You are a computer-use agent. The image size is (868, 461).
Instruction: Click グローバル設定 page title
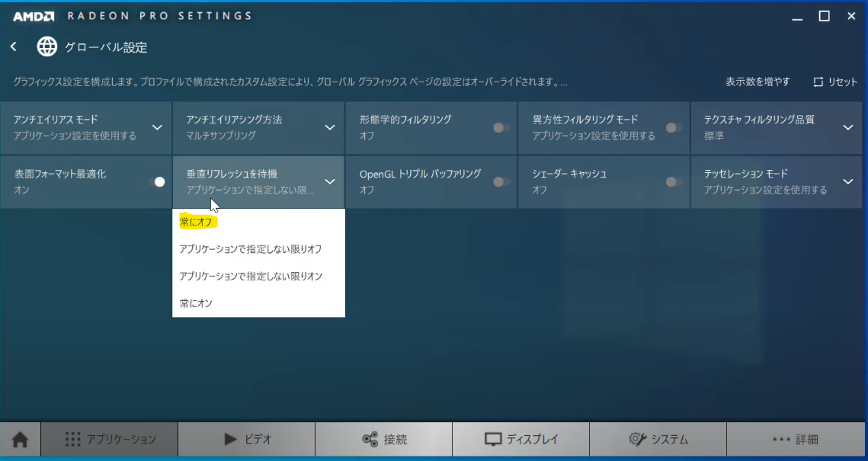[x=106, y=47]
